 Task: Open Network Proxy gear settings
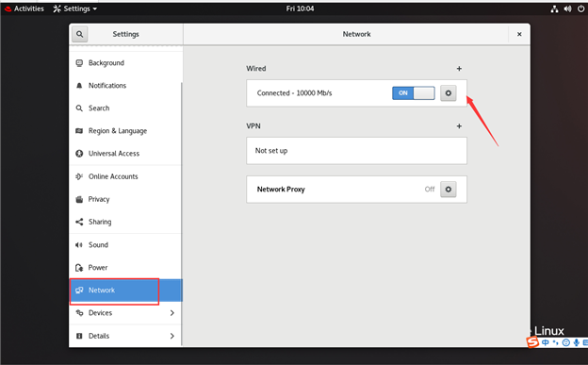tap(449, 190)
